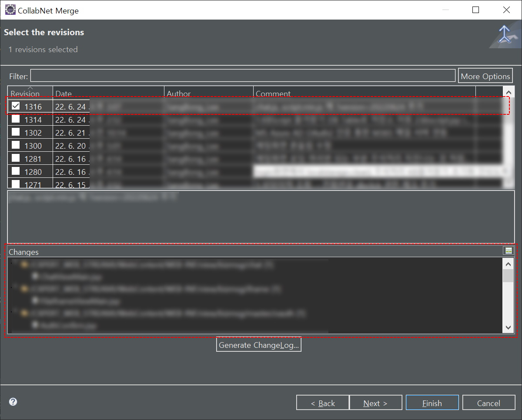Sort by Author column header
Screen dimensions: 522x420
pyautogui.click(x=209, y=92)
